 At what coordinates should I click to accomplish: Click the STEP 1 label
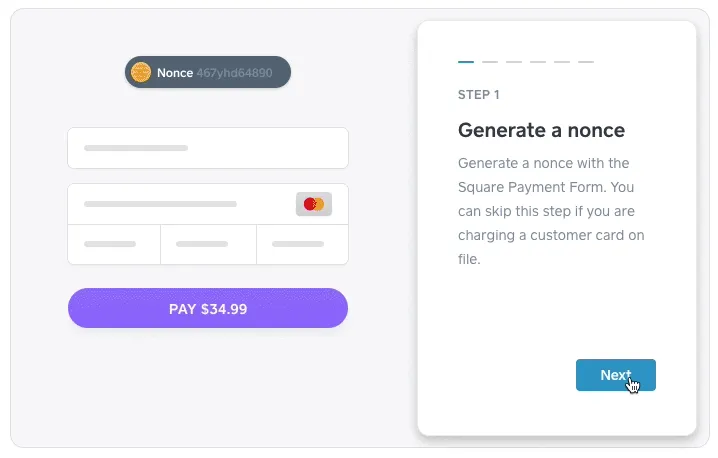click(x=479, y=95)
